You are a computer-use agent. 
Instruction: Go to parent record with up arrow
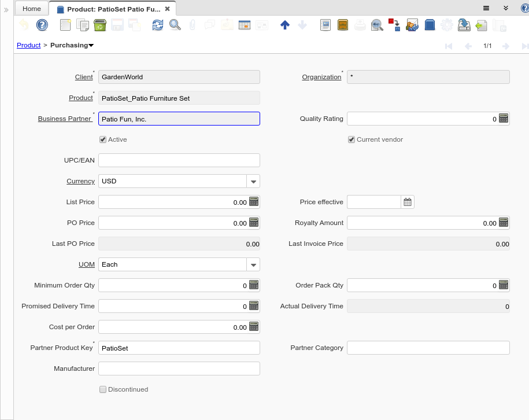pyautogui.click(x=284, y=25)
